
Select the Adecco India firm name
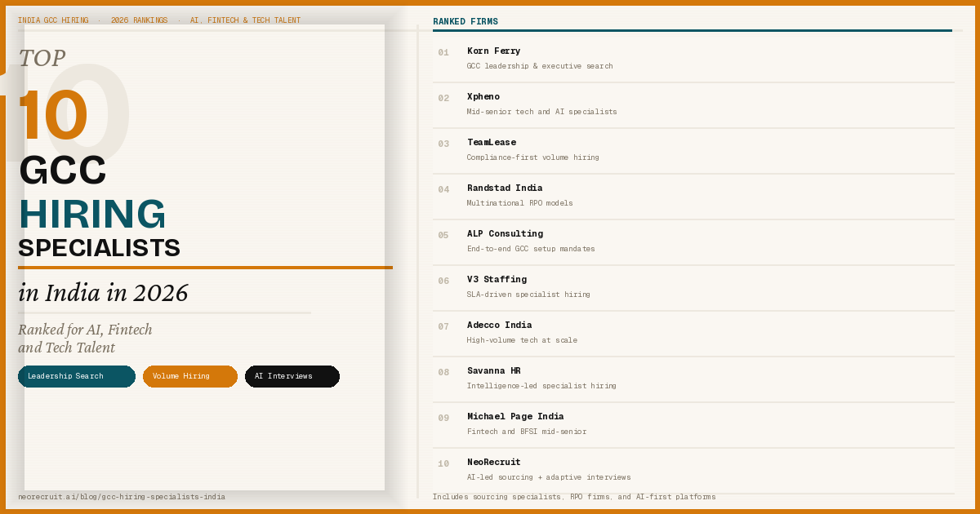pyautogui.click(x=499, y=326)
